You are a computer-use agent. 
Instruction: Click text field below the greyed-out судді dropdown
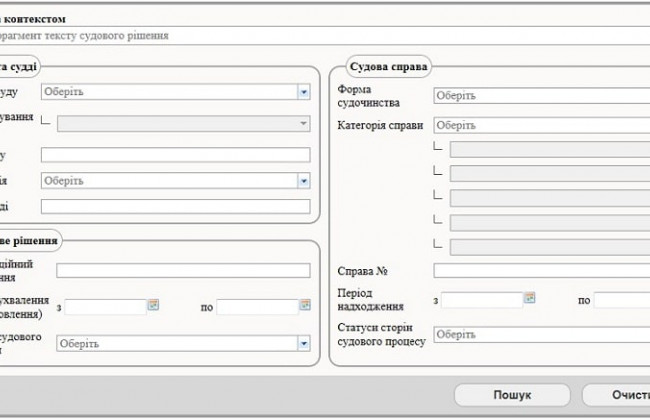175,154
